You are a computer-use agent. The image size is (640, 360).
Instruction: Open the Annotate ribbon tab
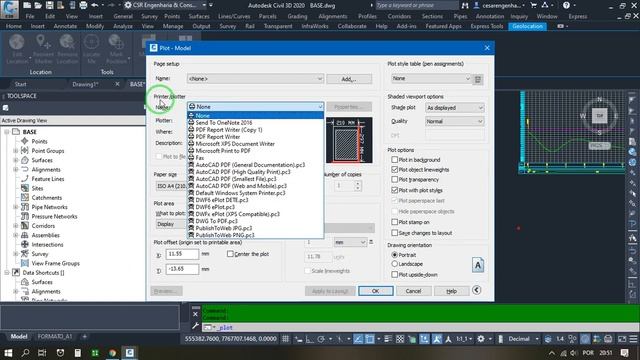tap(65, 26)
